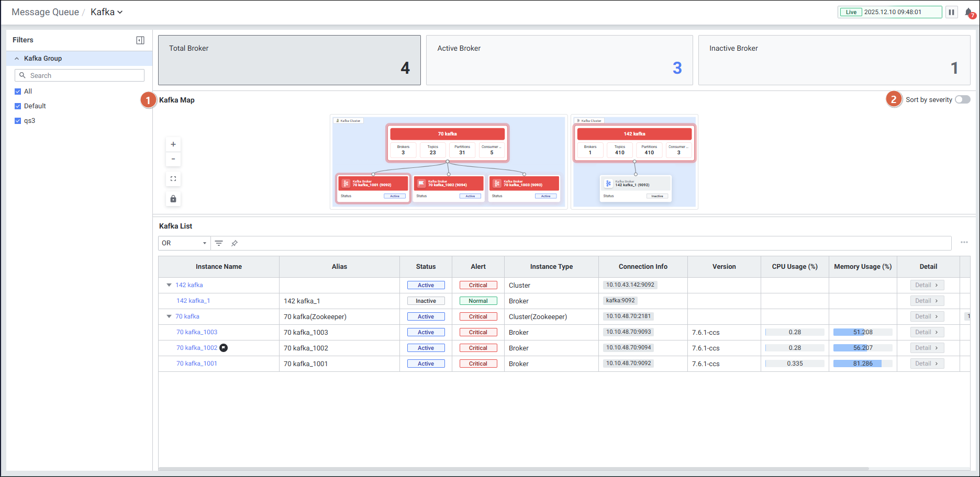Lock the Kafka Map layout

(x=173, y=199)
